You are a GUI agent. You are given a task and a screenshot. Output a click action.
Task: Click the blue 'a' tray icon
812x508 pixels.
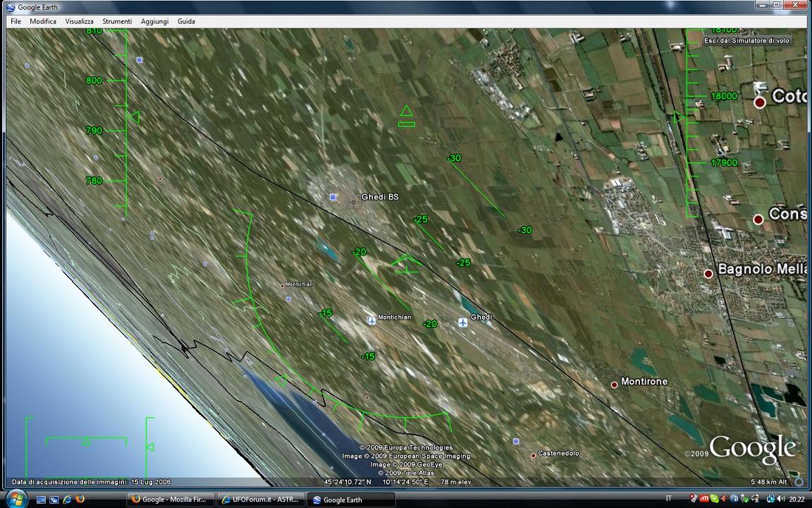(734, 499)
